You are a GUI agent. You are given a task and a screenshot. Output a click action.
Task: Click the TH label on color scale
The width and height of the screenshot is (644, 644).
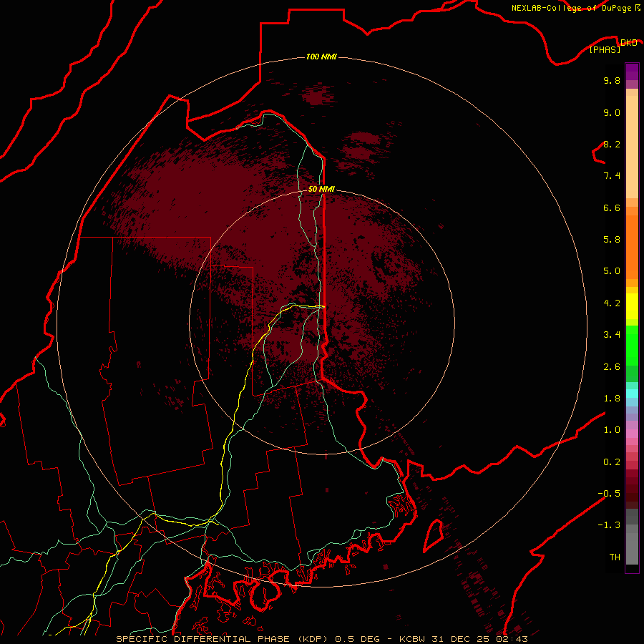615,557
